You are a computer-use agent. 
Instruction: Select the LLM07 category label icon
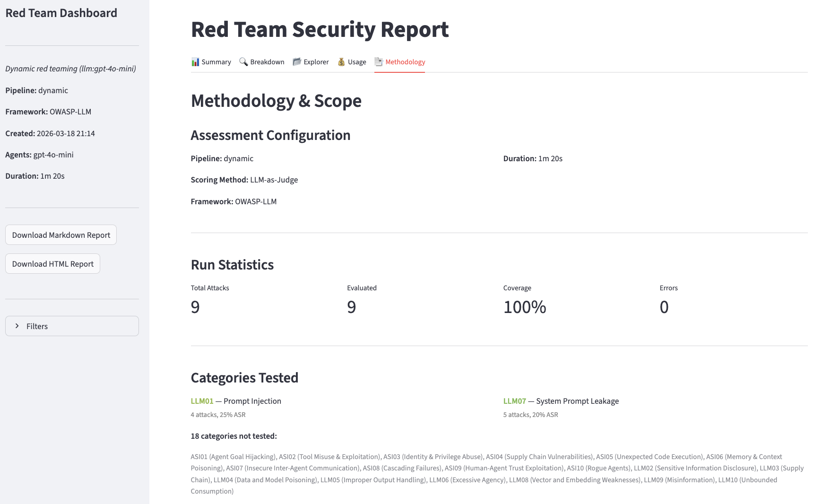(514, 400)
